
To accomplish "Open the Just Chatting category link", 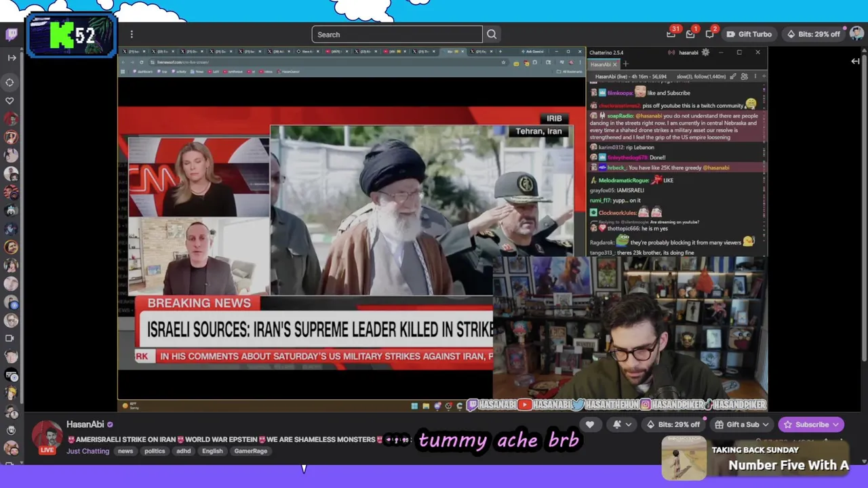I will [87, 451].
